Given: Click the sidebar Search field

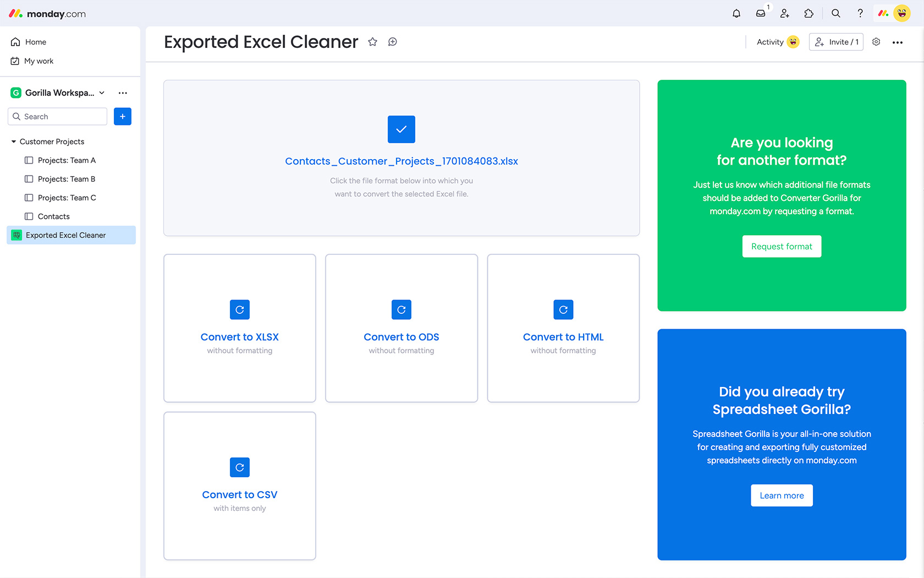Looking at the screenshot, I should pos(58,117).
